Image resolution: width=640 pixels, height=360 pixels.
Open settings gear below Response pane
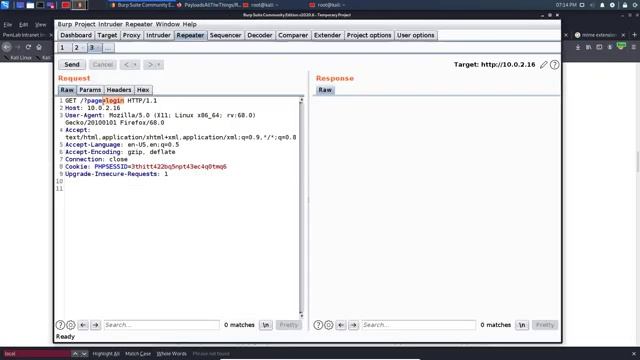[329, 325]
